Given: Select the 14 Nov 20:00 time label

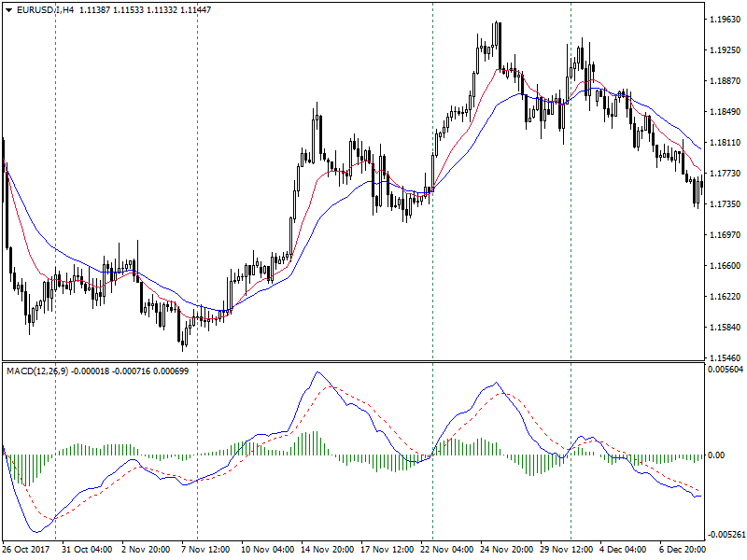Looking at the screenshot, I should click(328, 549).
